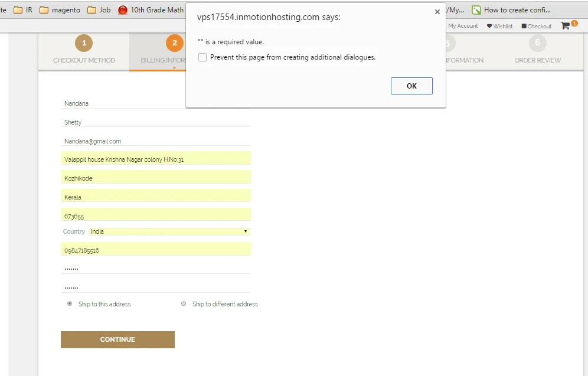Select 'Ship to different address' option
This screenshot has width=588, height=376.
click(x=184, y=303)
